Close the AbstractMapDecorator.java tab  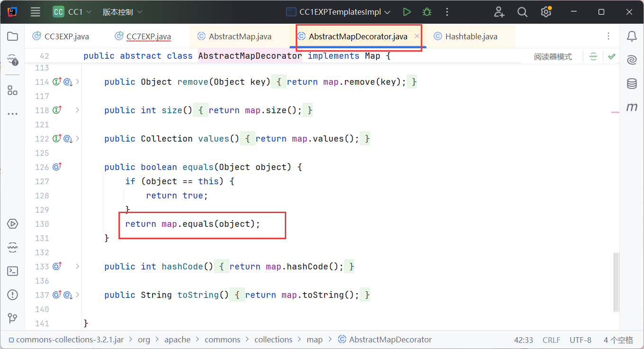click(x=417, y=36)
